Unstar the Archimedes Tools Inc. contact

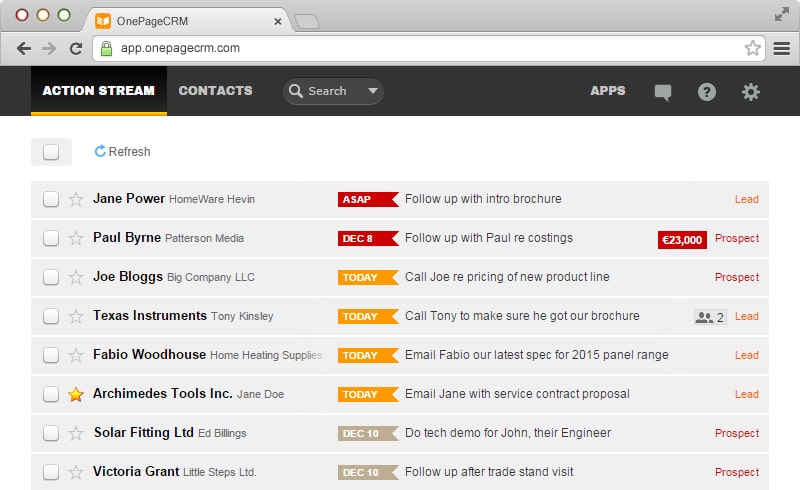click(x=76, y=394)
